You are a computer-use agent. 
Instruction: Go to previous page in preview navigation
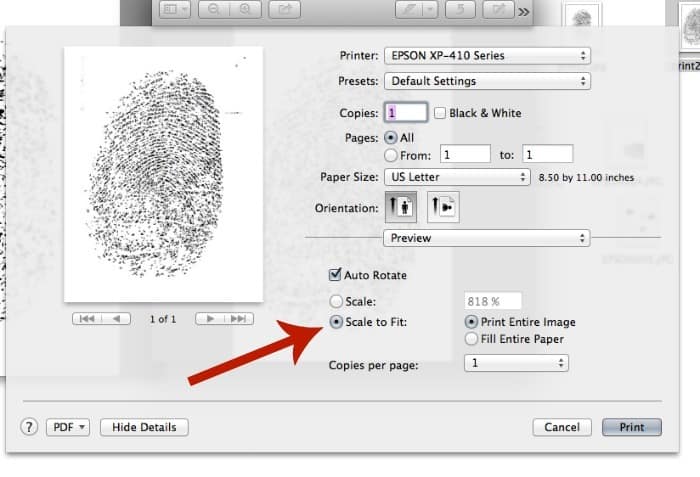point(117,319)
